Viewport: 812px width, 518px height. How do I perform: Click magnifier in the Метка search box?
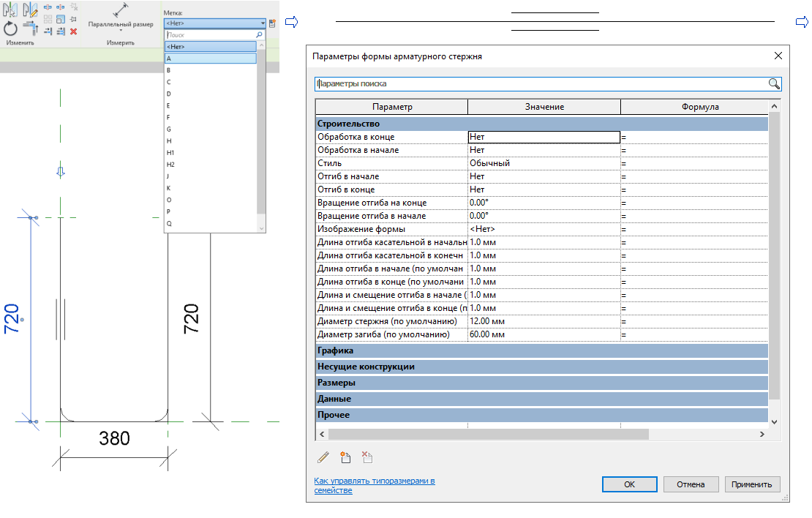pyautogui.click(x=260, y=34)
